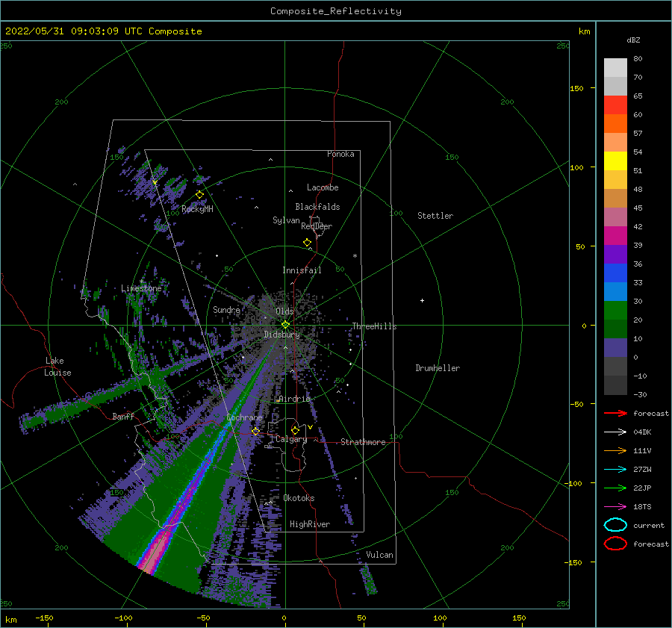Click the pink high-reflectivity beam core southwest
Viewport: 672px width, 628px height.
[x=158, y=550]
